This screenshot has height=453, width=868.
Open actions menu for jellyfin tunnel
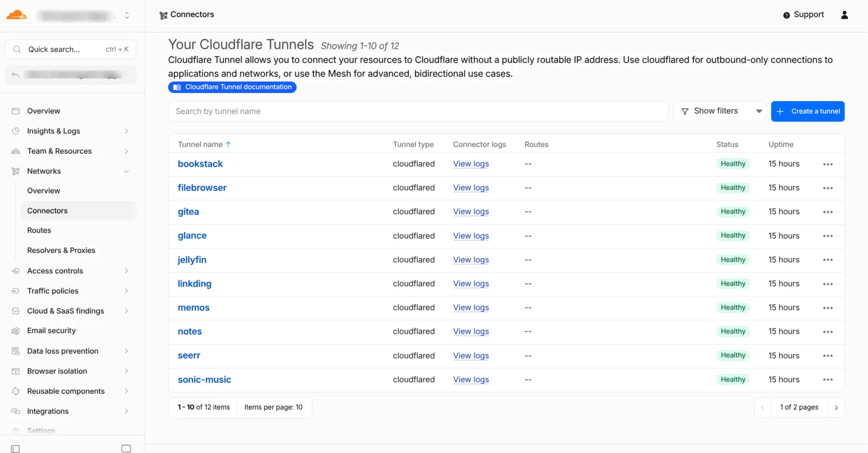click(828, 260)
